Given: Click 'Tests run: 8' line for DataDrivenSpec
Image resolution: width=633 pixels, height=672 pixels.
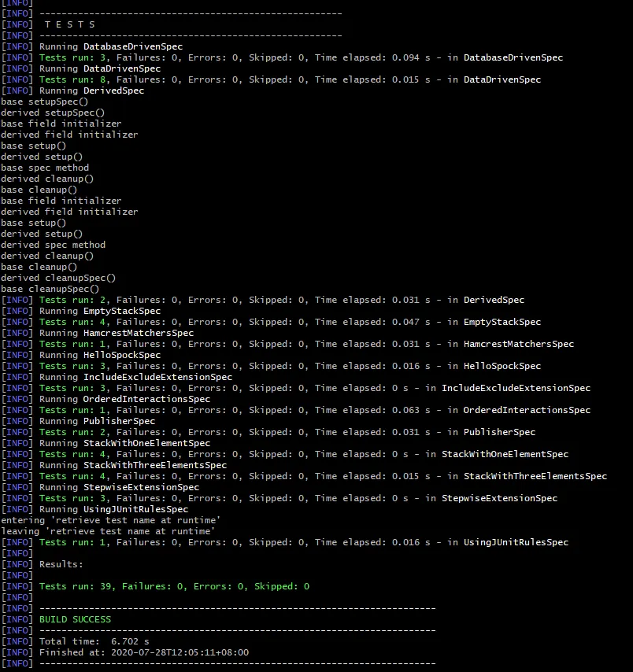Looking at the screenshot, I should [x=271, y=79].
